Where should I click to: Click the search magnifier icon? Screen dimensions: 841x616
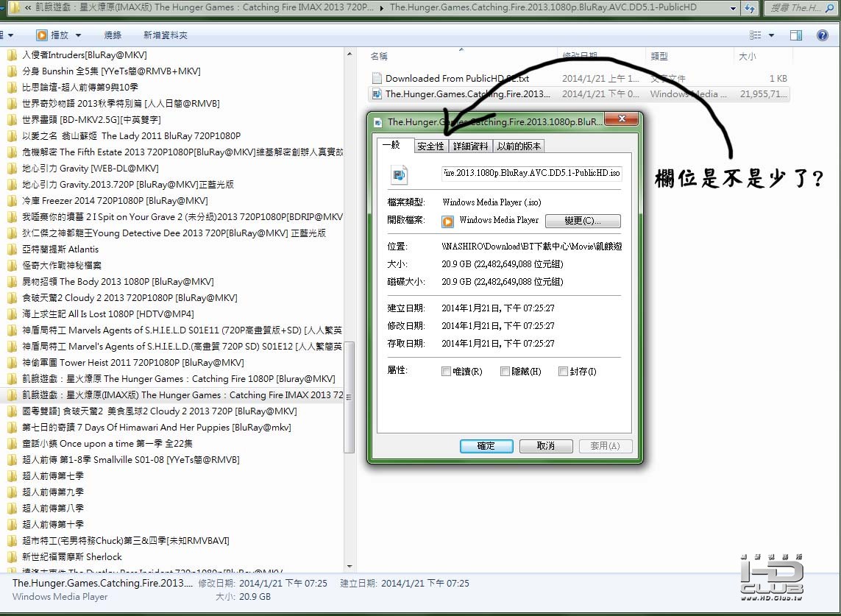tap(830, 8)
